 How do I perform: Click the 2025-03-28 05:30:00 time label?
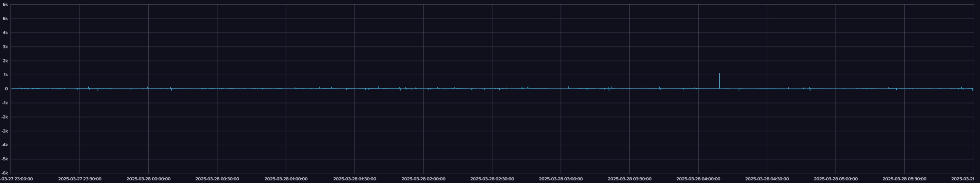click(904, 179)
